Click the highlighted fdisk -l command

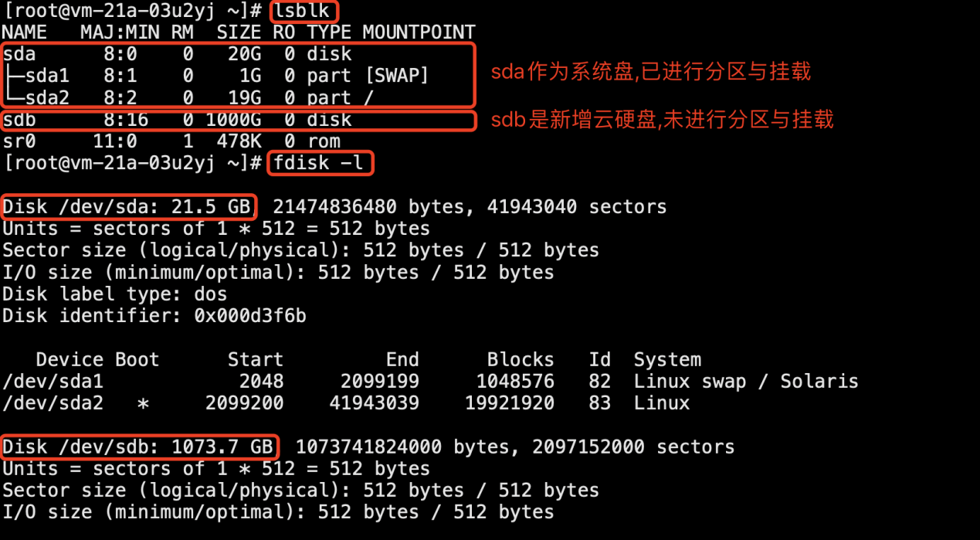pyautogui.click(x=320, y=163)
